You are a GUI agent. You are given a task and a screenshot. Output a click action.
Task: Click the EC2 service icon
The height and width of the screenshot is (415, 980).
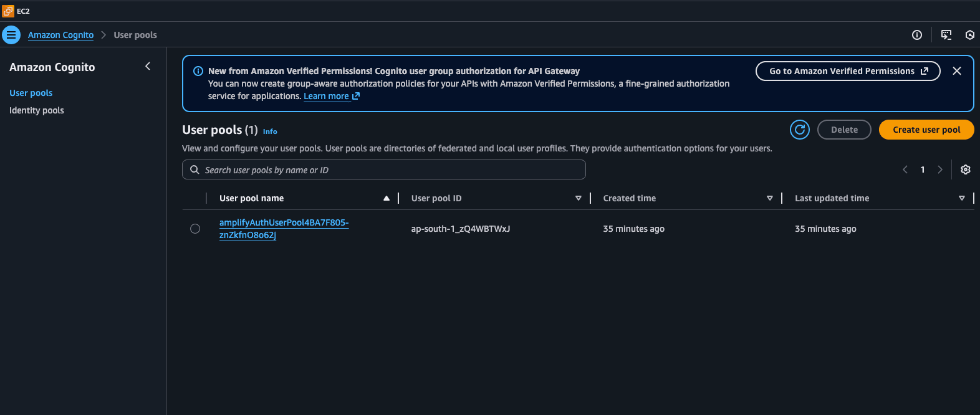(x=8, y=11)
